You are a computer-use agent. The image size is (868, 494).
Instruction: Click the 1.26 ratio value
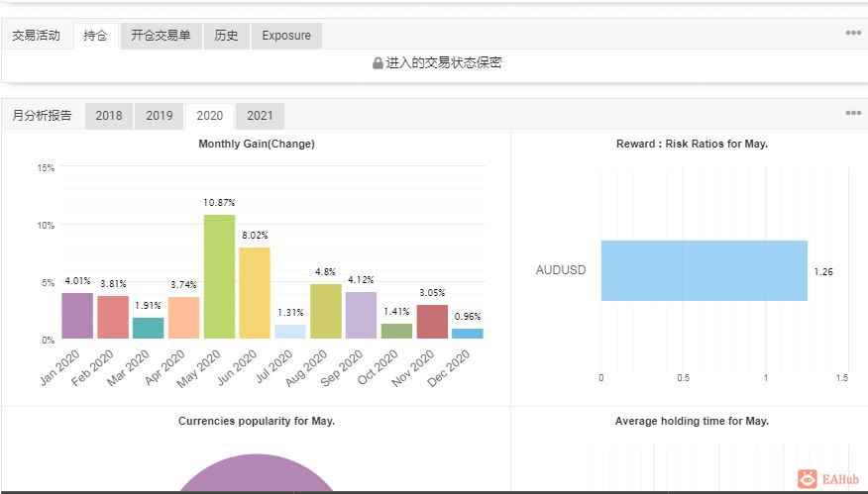tap(823, 271)
